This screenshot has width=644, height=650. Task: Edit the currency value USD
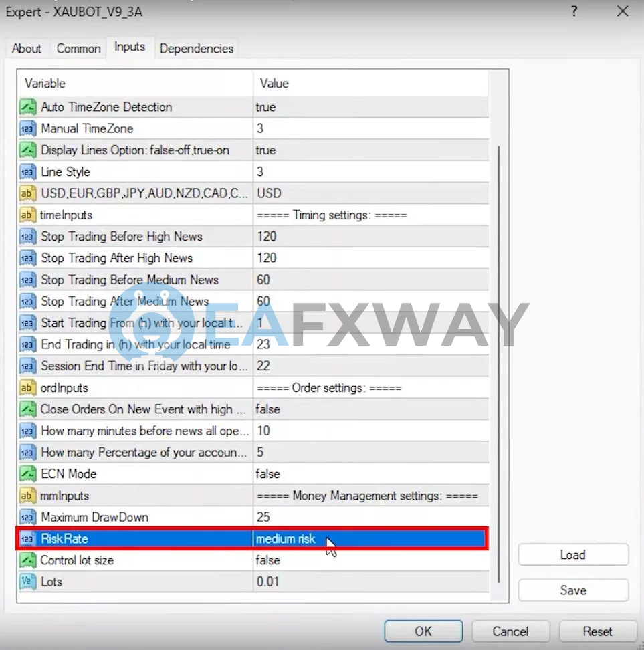click(370, 193)
